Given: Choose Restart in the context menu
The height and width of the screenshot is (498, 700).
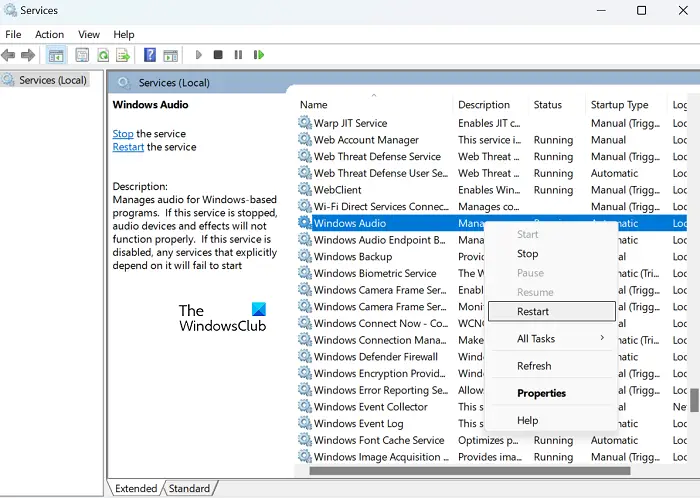Looking at the screenshot, I should (552, 311).
